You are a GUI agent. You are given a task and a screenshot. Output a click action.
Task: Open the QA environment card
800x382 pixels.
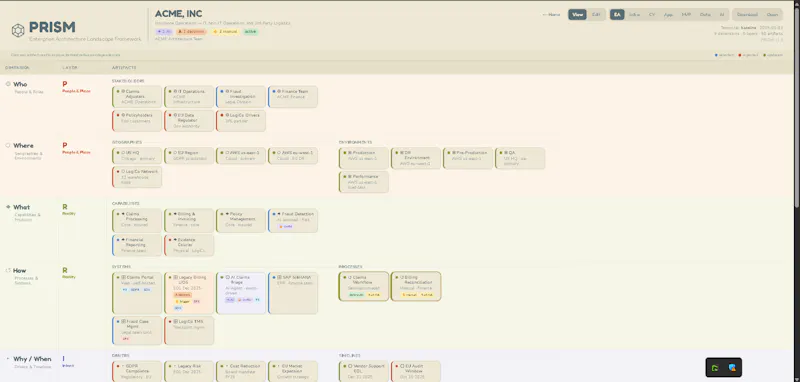[x=520, y=158]
